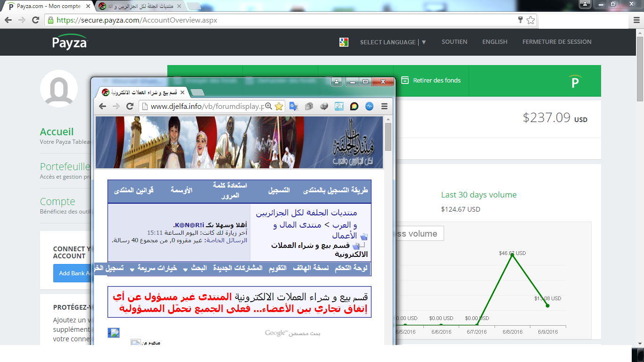Go back in the Payza browser window
The image size is (644, 362).
pyautogui.click(x=8, y=20)
